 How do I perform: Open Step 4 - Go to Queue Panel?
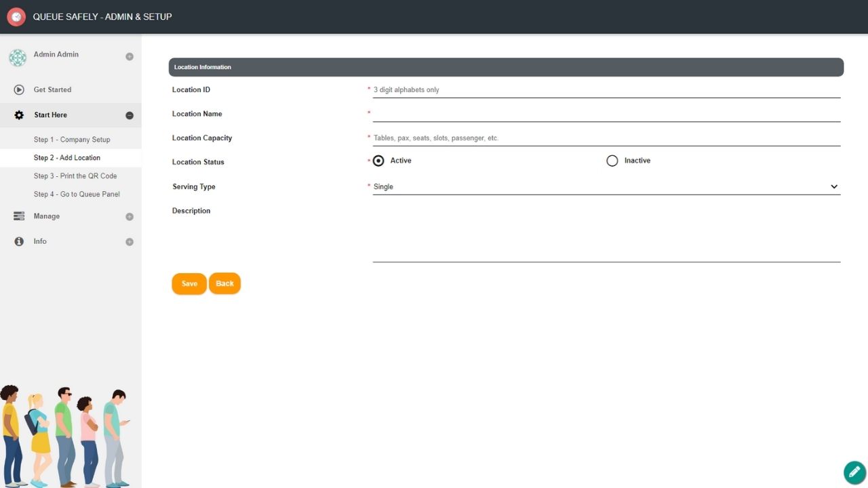coord(77,195)
